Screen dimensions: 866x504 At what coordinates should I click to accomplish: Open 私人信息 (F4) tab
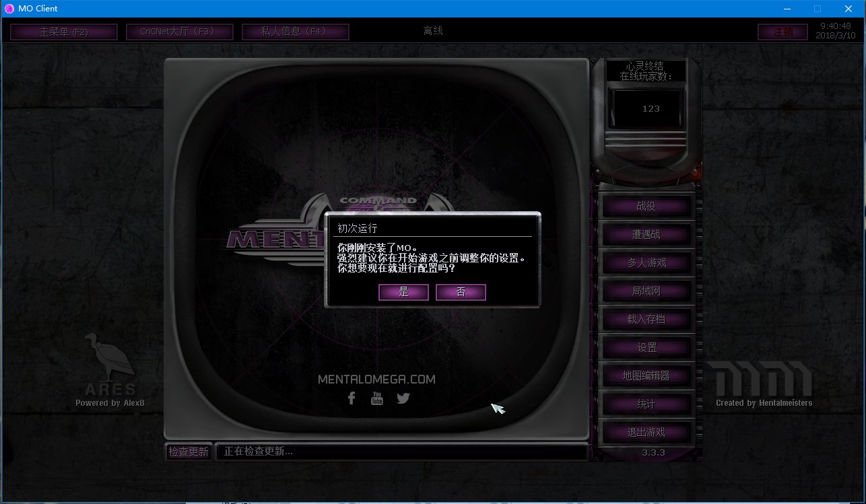click(x=295, y=32)
